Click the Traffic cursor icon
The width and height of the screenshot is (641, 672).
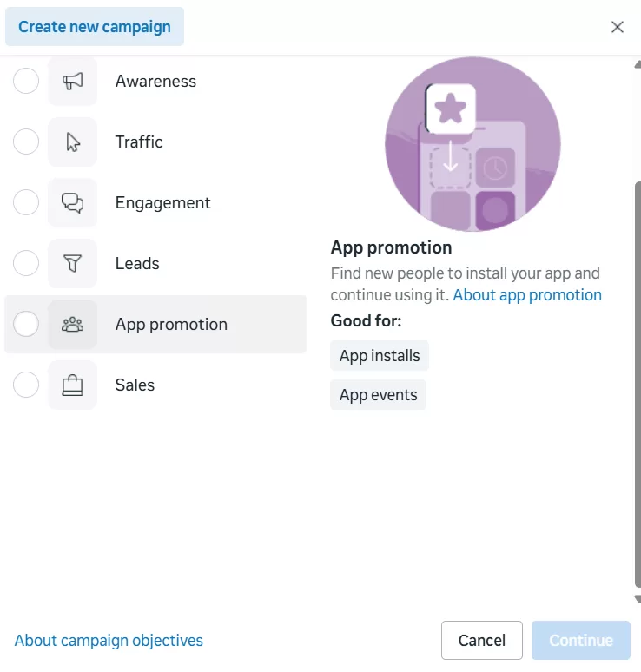(73, 142)
